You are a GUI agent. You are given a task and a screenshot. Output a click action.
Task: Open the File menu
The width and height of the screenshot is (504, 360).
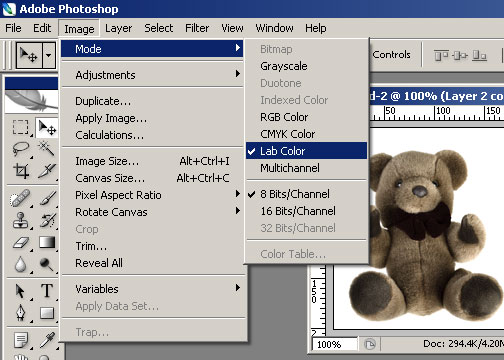click(13, 28)
